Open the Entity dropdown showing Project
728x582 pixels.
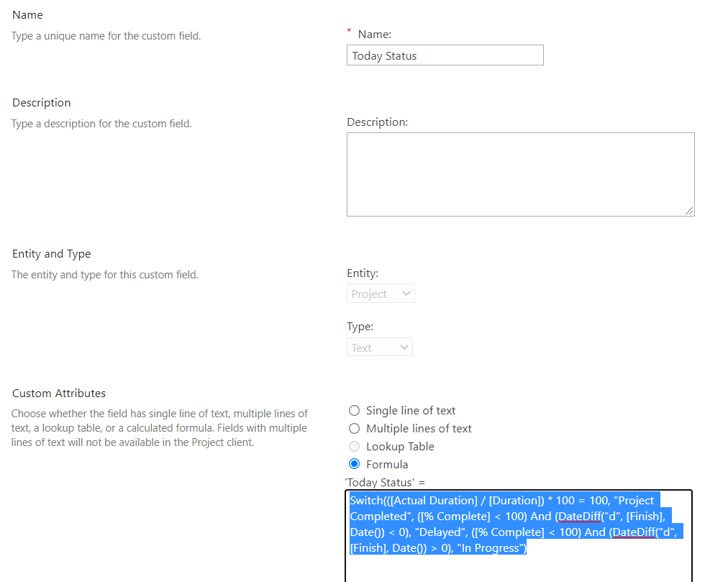pyautogui.click(x=381, y=294)
